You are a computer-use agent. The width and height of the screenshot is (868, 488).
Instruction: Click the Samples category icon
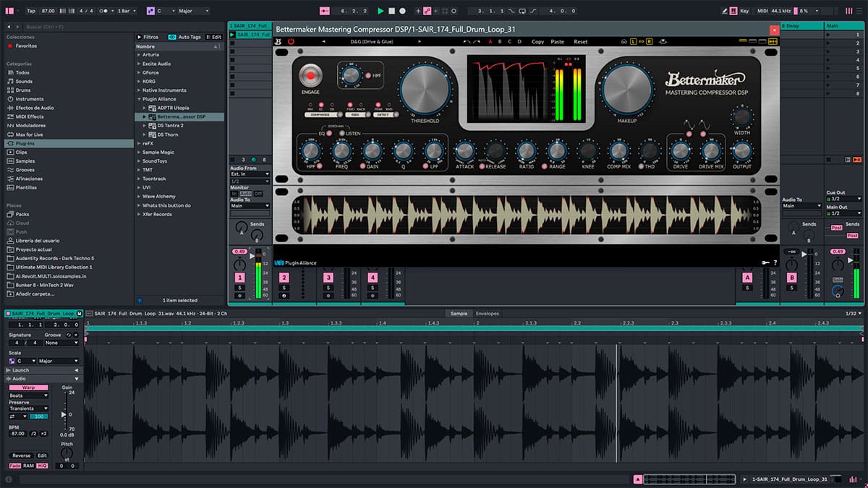tap(9, 161)
